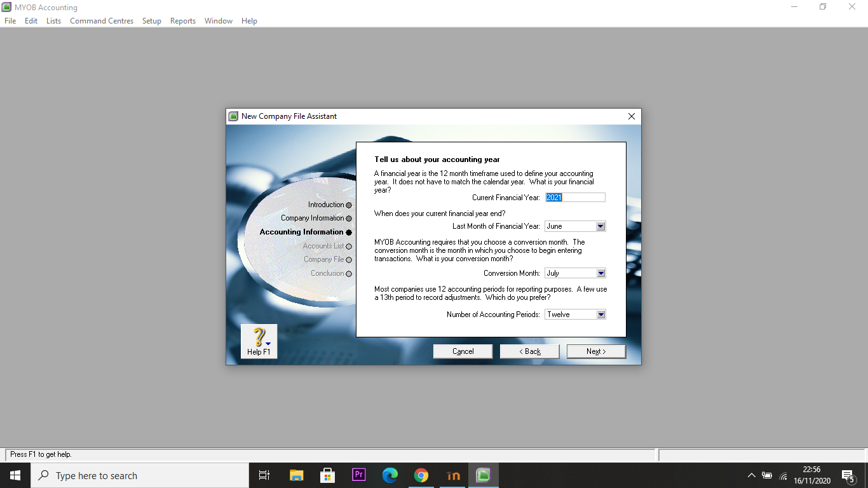
Task: Open the Help F1 question mark button
Action: point(259,341)
